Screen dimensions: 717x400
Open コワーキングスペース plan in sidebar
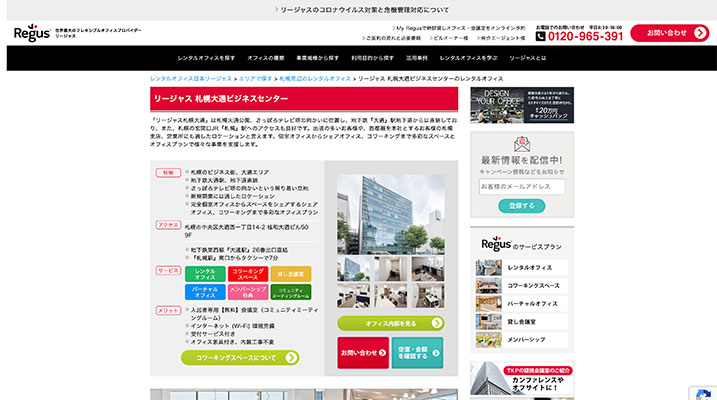coord(521,286)
